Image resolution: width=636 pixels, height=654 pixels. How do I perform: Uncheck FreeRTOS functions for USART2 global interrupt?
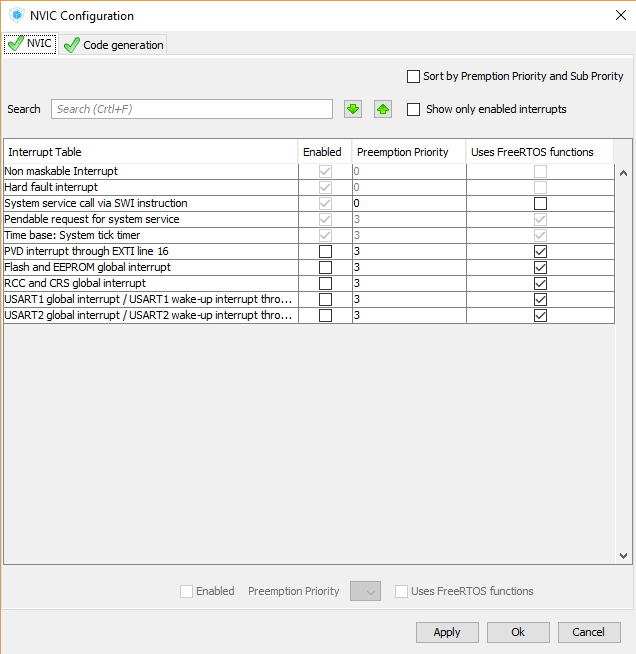pyautogui.click(x=540, y=315)
